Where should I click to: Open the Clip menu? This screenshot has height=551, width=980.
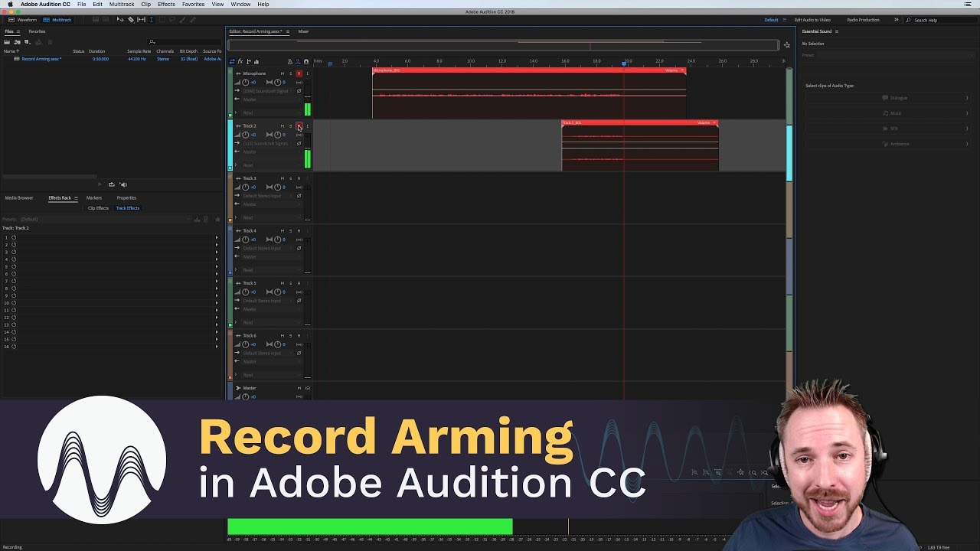[x=145, y=4]
